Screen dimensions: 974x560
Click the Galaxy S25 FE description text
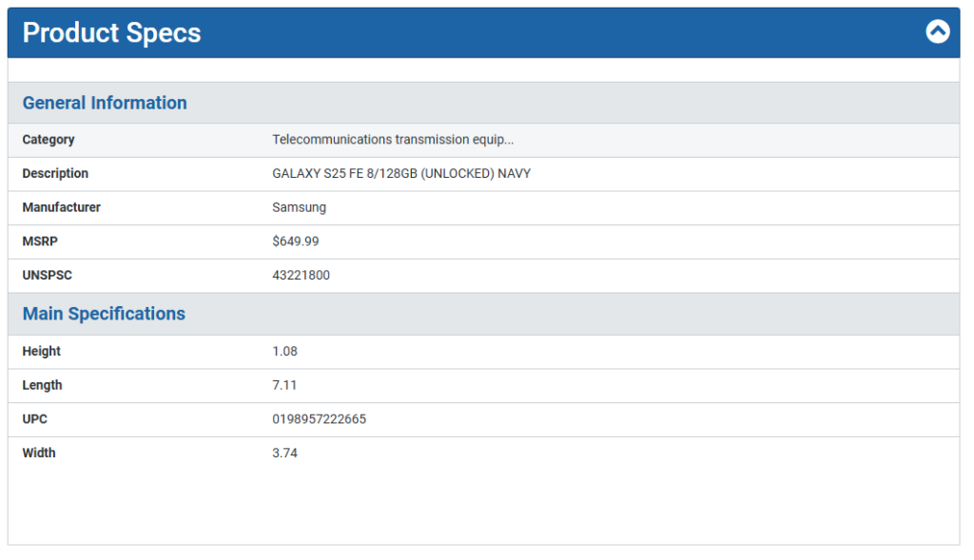[401, 174]
